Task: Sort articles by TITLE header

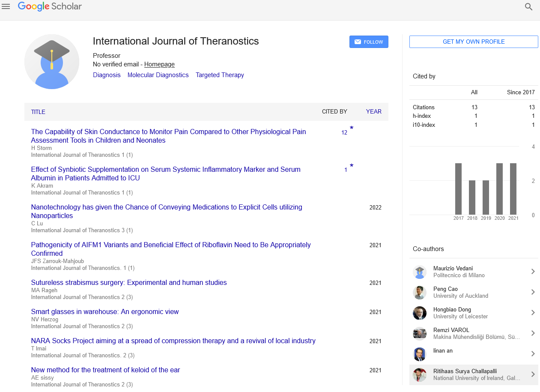Action: click(x=38, y=112)
